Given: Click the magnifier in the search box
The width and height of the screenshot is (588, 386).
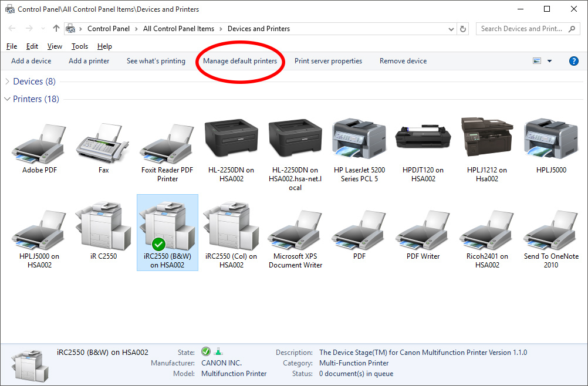Looking at the screenshot, I should tap(572, 29).
